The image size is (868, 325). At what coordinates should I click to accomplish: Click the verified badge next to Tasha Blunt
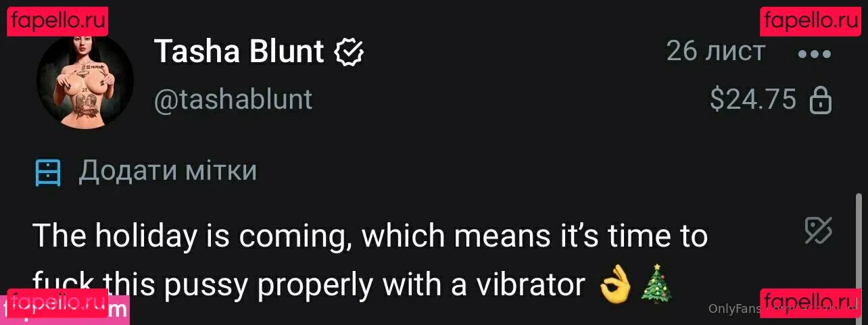tap(349, 52)
